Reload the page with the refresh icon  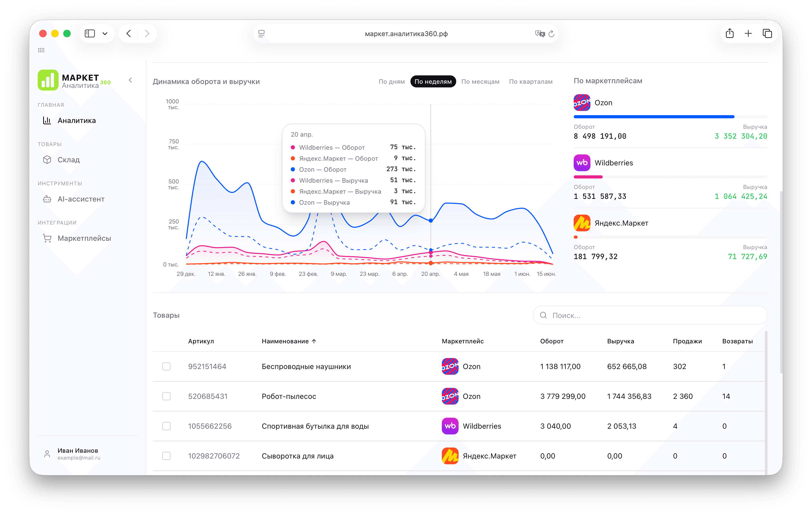(x=551, y=33)
